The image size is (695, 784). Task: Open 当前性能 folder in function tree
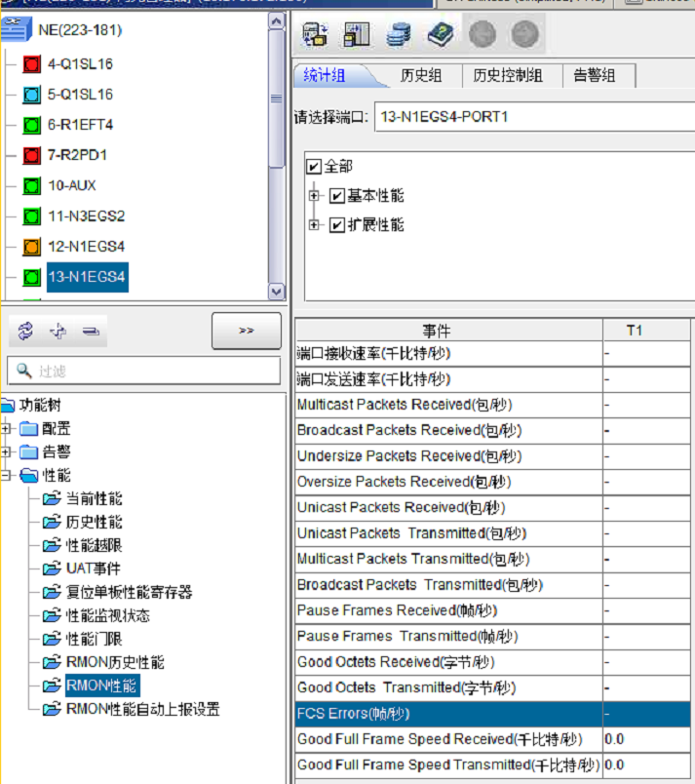point(94,498)
